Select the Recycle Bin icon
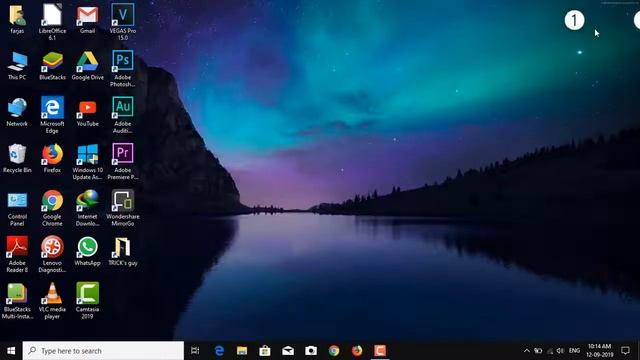The height and width of the screenshot is (360, 640). [x=17, y=159]
